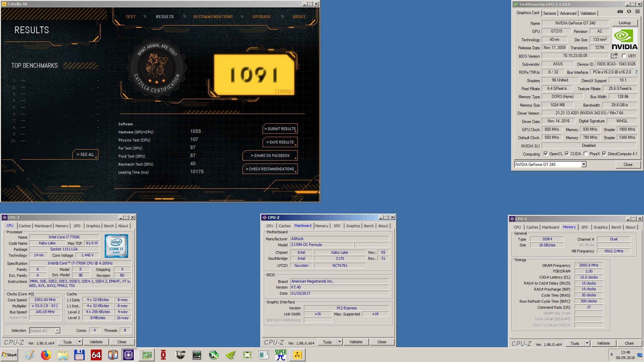Switch to the Advanced tab in GPU-Z
644x362 pixels.
[568, 13]
